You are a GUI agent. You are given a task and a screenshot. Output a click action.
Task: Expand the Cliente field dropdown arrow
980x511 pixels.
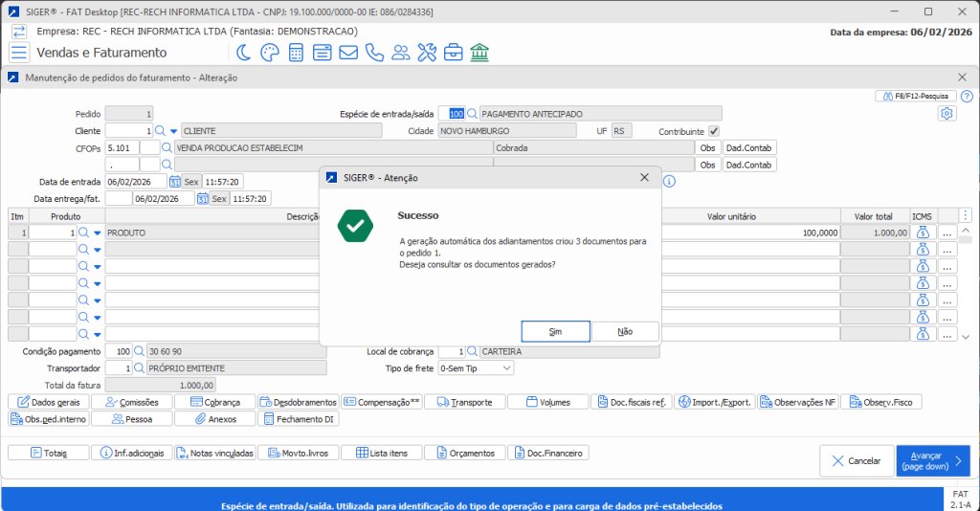(x=174, y=131)
